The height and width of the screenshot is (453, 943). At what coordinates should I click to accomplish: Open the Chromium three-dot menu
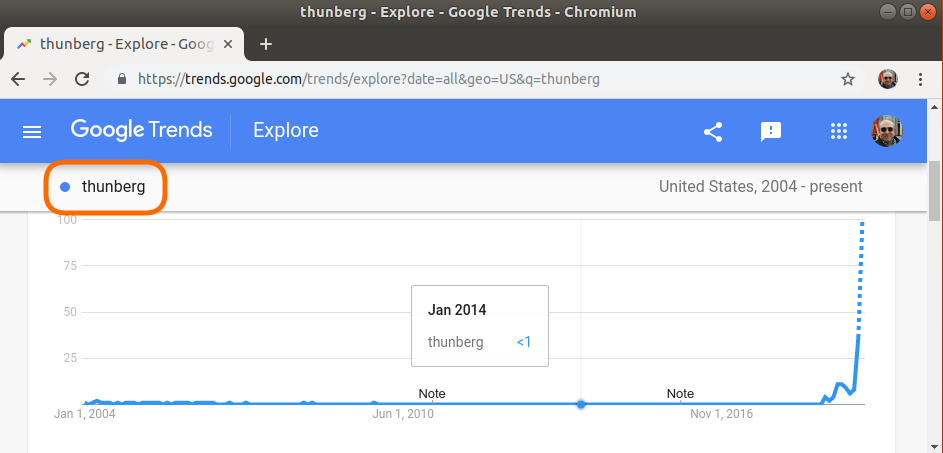tap(920, 79)
